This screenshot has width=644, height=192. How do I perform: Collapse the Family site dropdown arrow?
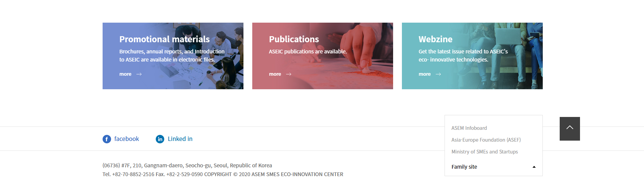tap(534, 167)
